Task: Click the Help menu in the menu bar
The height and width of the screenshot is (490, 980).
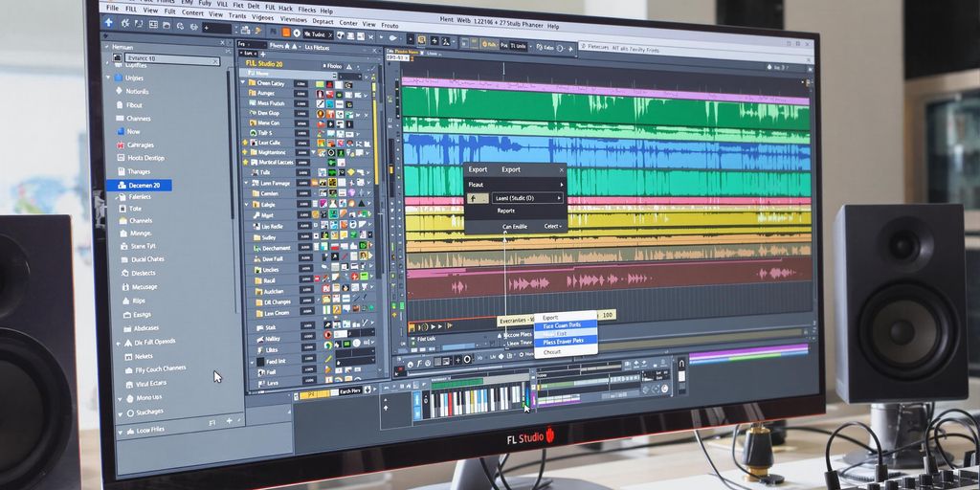Action: point(326,11)
